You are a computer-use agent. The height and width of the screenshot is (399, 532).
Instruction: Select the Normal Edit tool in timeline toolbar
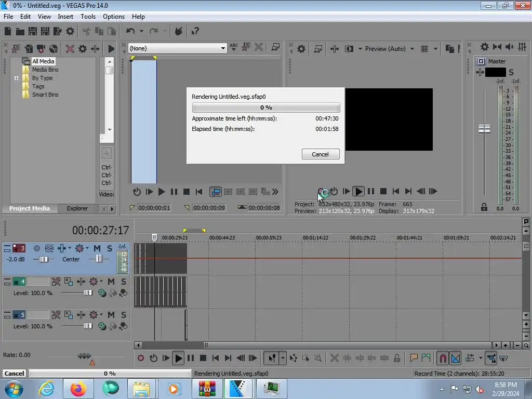click(272, 358)
